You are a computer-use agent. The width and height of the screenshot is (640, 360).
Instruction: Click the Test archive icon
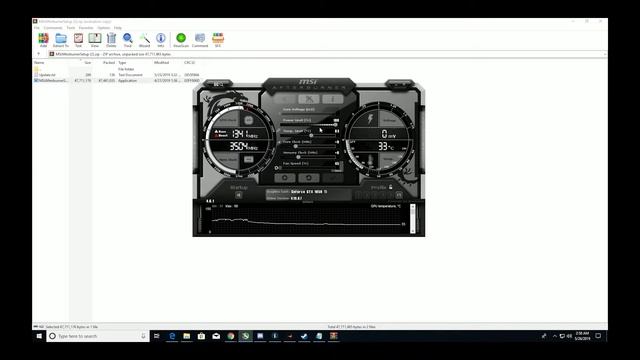click(x=78, y=40)
